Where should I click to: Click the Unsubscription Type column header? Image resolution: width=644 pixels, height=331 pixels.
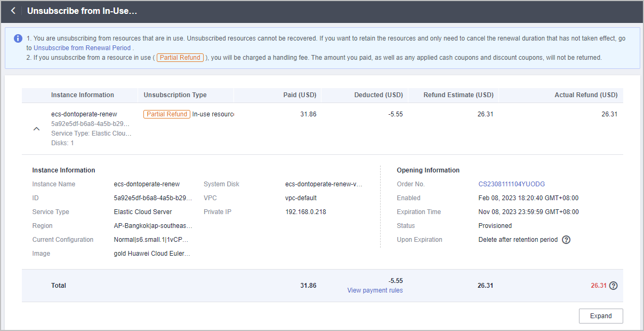[175, 95]
